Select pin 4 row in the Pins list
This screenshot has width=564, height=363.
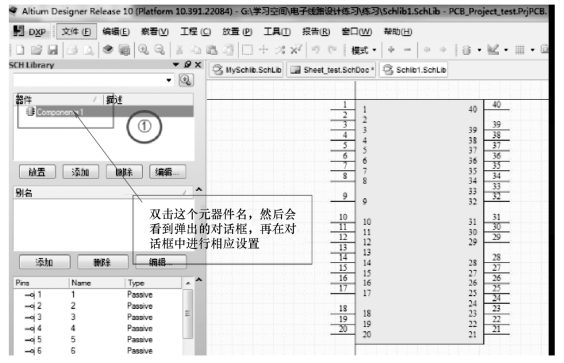click(98, 328)
